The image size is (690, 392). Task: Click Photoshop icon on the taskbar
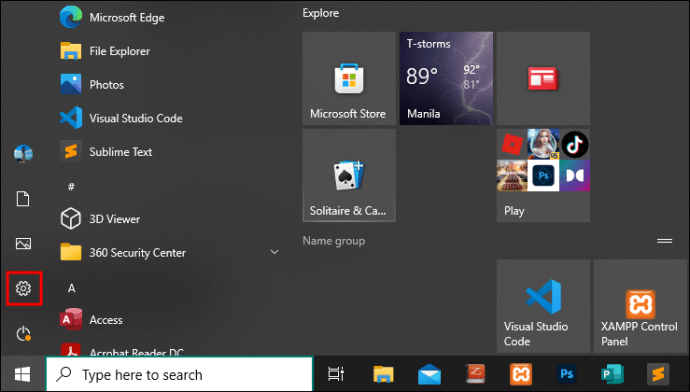566,374
